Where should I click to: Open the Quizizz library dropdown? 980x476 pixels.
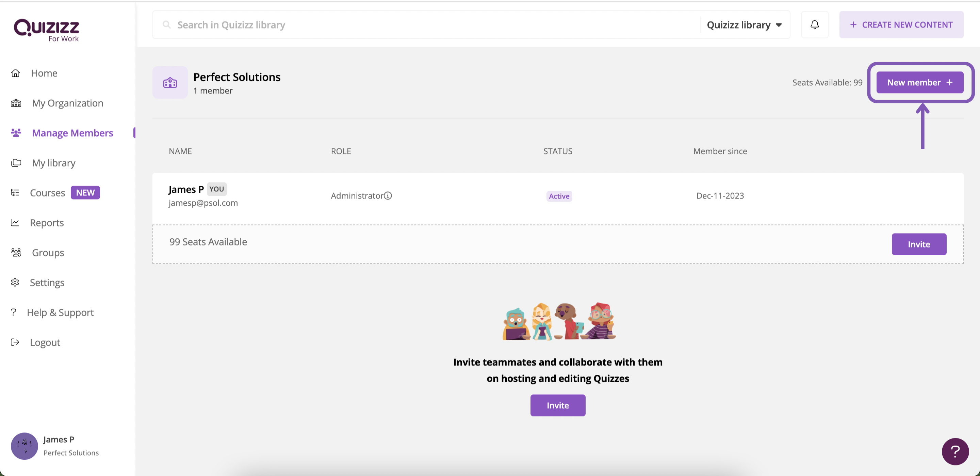click(745, 25)
